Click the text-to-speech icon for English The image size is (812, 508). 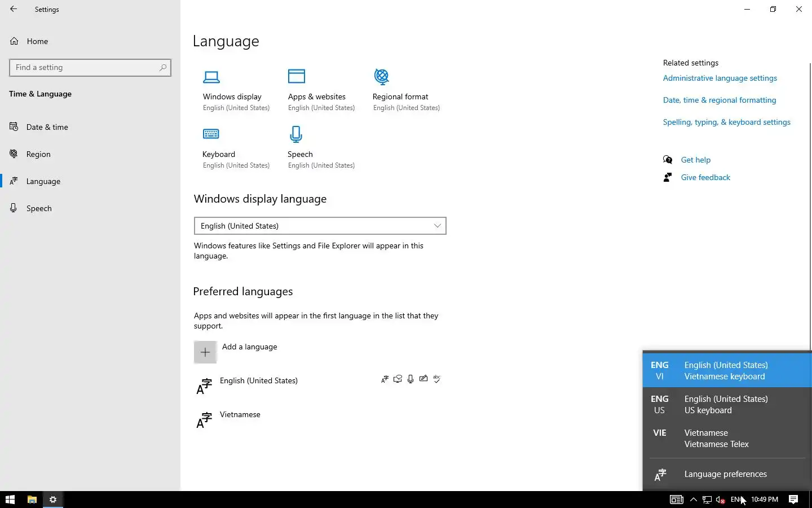398,379
